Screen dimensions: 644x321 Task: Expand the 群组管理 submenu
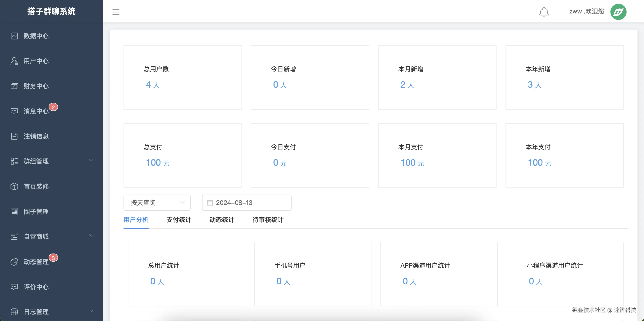[91, 160]
